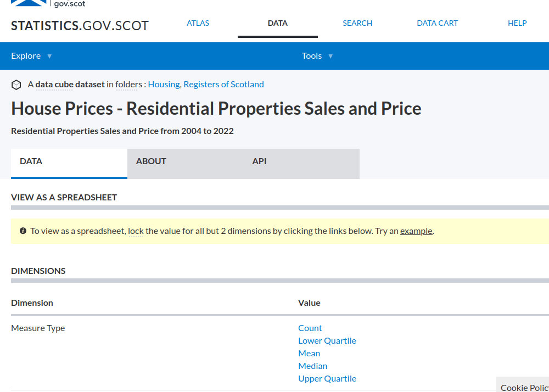This screenshot has height=392, width=549.
Task: Open the Housing folder link
Action: pyautogui.click(x=164, y=84)
